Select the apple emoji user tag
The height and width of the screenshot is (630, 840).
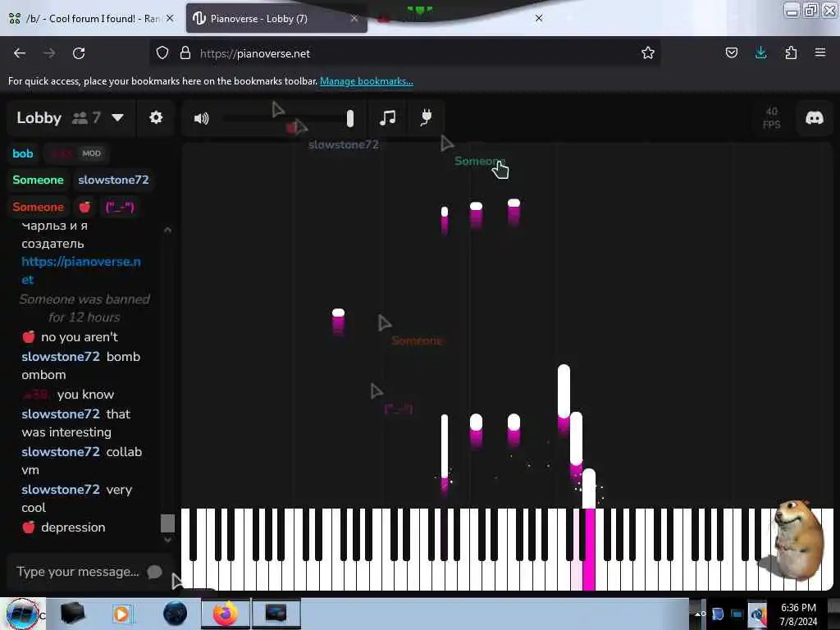84,207
